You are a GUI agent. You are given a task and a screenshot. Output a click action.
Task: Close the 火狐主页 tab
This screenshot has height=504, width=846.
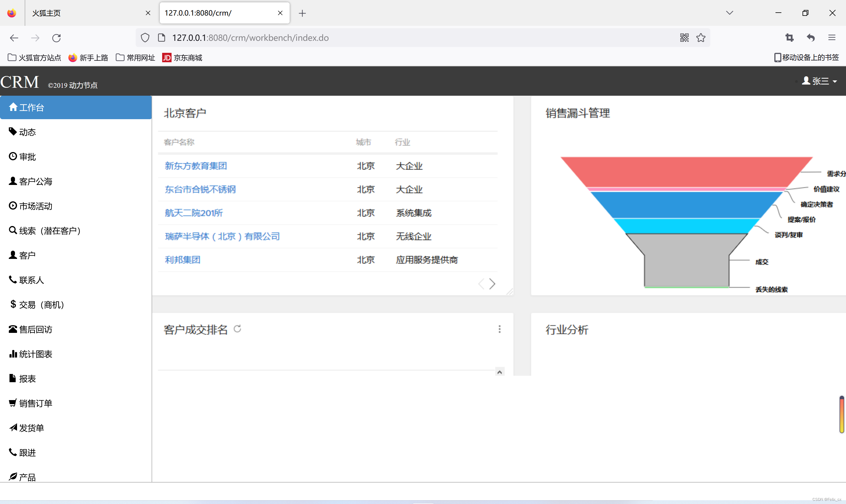(148, 13)
